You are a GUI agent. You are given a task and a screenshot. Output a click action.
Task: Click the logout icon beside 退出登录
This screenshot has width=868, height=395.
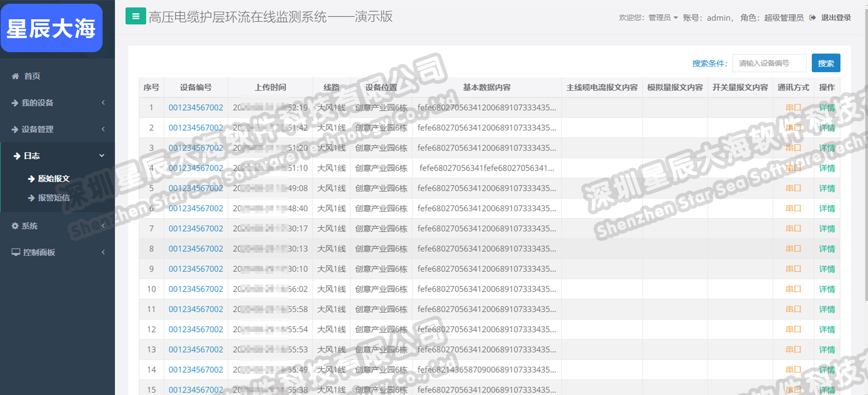pos(812,18)
